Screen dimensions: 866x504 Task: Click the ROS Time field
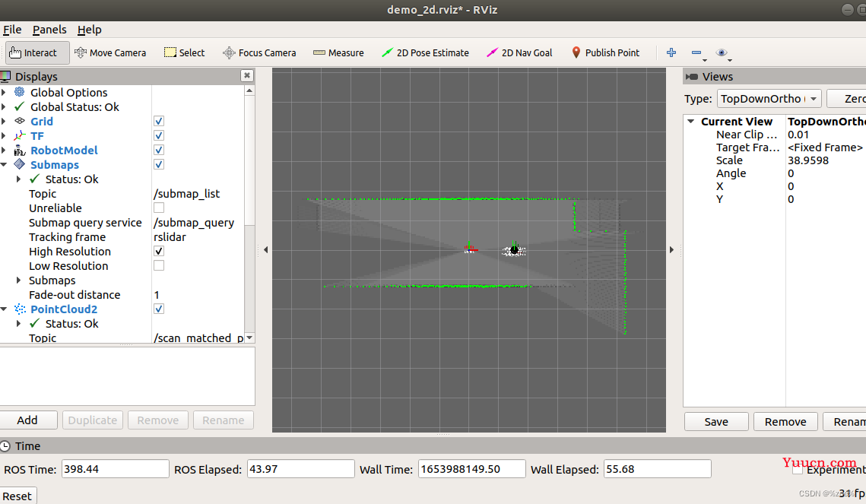pyautogui.click(x=115, y=469)
